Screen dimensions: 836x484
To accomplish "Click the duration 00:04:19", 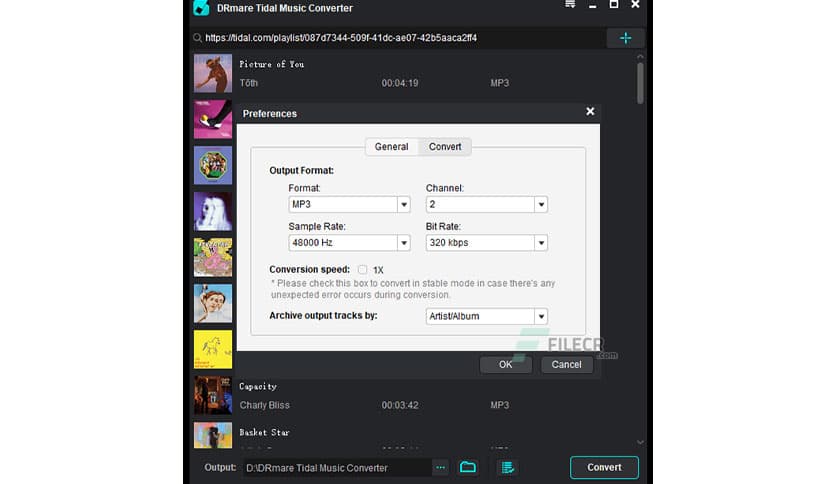I will pos(400,83).
